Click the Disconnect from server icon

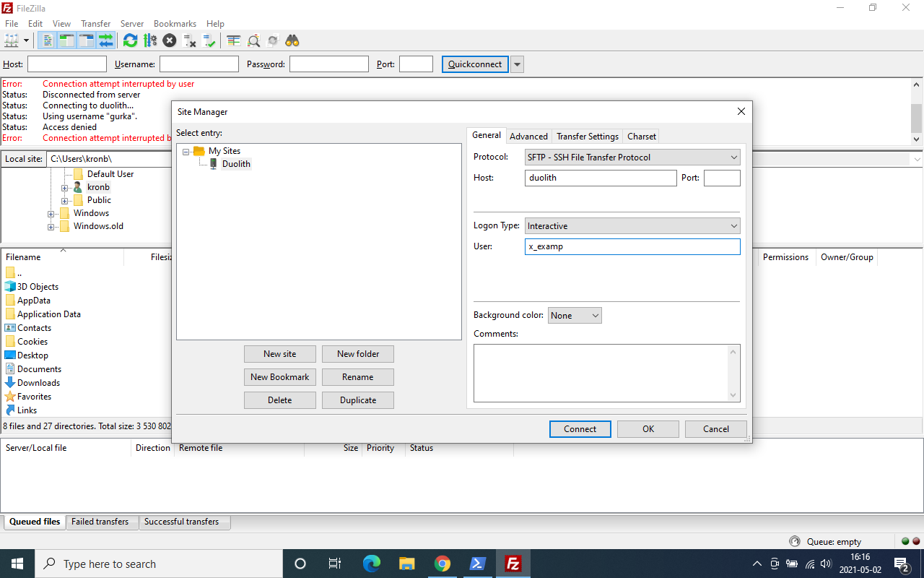190,40
